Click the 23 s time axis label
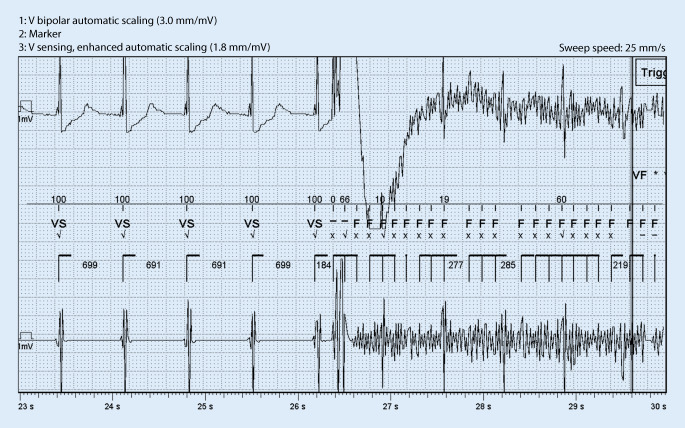This screenshot has height=428, width=685. coord(26,407)
